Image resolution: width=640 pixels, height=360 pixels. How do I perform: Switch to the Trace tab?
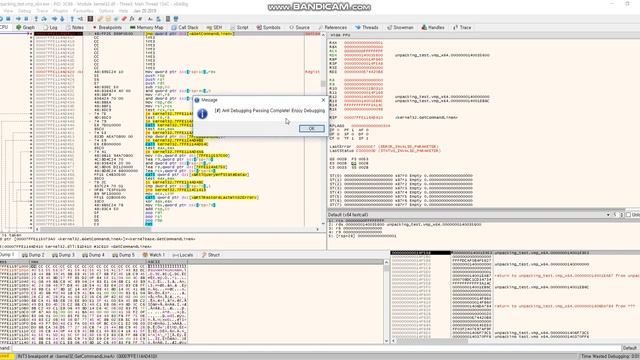(462, 27)
